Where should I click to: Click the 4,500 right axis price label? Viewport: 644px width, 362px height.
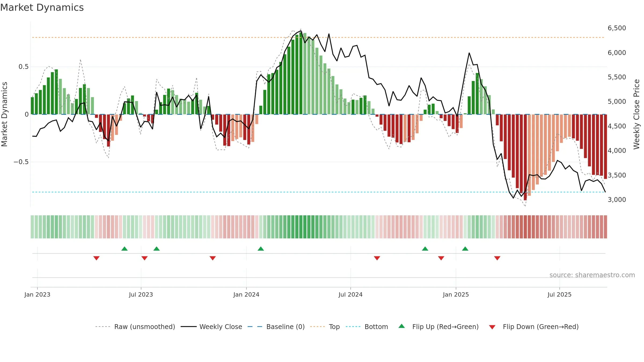[x=617, y=126]
